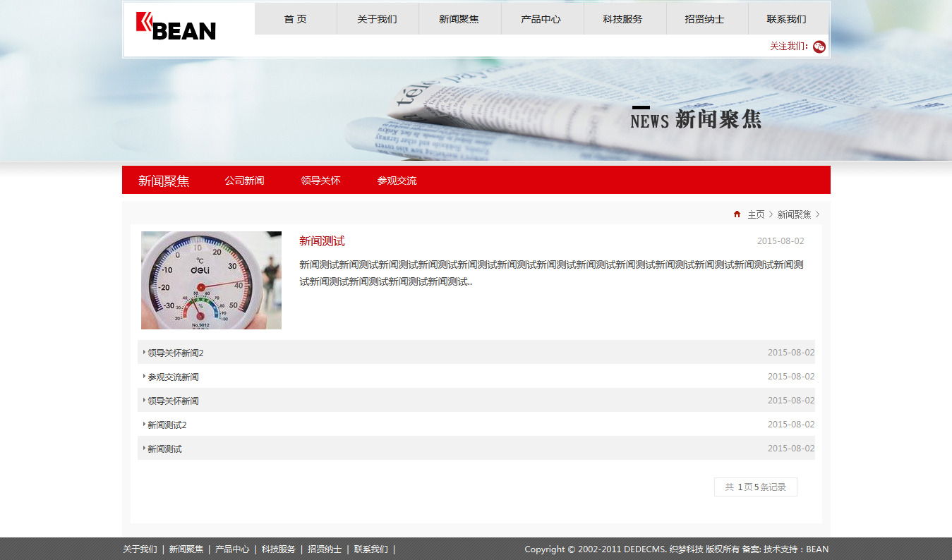Open the 首 页 navigation menu item
The image size is (952, 560).
tap(296, 19)
